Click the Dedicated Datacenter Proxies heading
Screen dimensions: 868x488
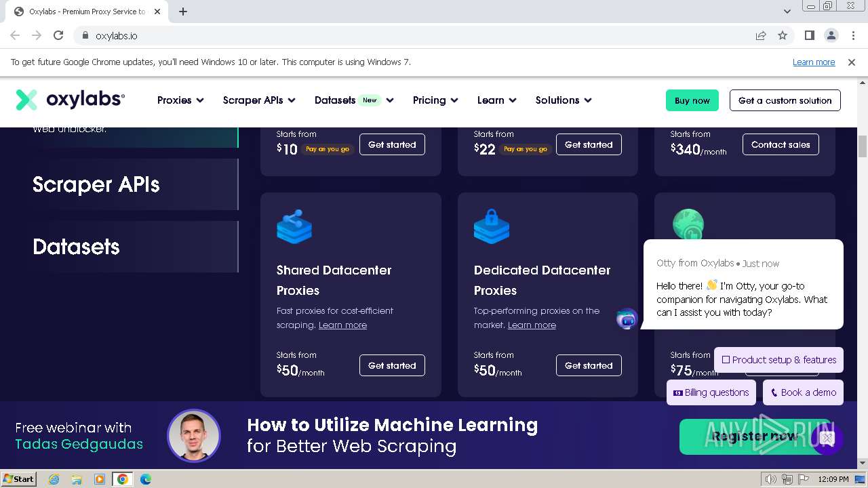point(542,280)
